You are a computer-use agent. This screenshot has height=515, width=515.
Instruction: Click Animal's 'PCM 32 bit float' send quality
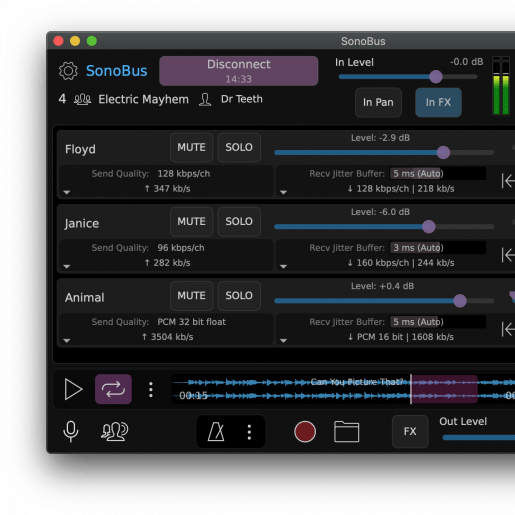coord(192,322)
